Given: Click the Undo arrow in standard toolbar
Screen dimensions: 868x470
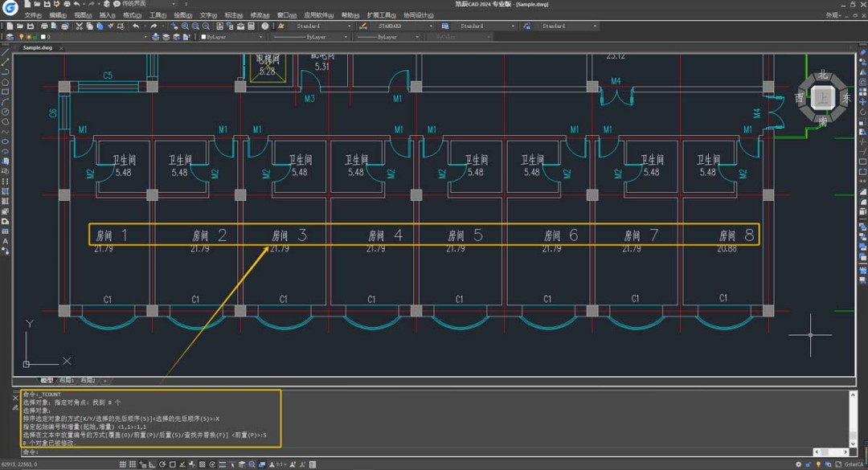Looking at the screenshot, I should 135,26.
